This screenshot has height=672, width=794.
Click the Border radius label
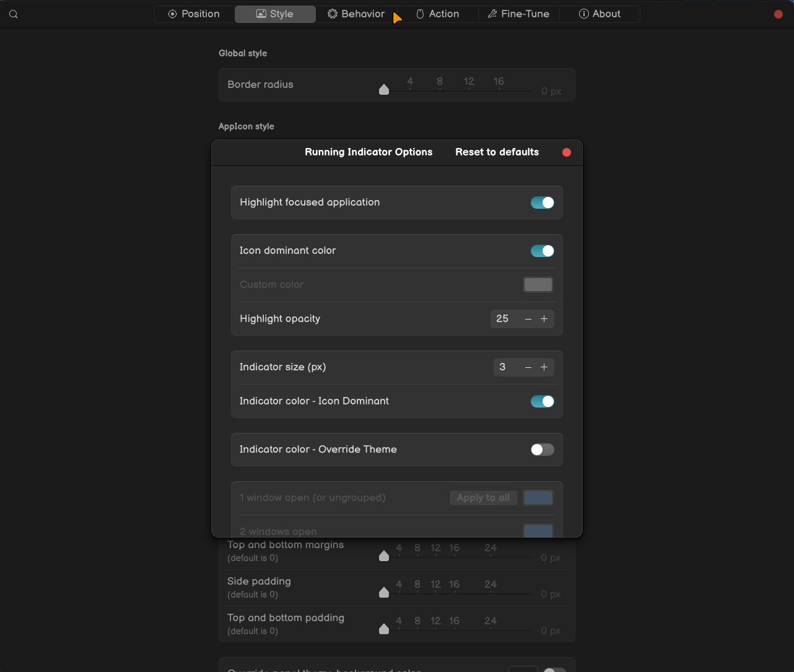point(261,84)
